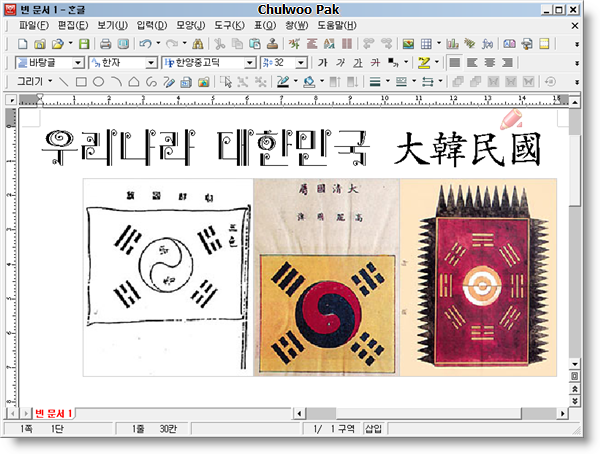Select the polygon drawing tool

134,82
